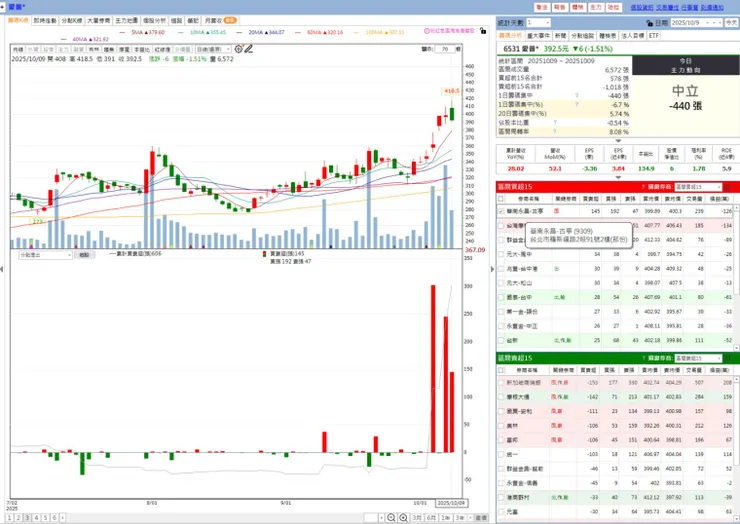Tick the 永豐金-中正 broker checkbox
The width and height of the screenshot is (740, 524).
click(501, 326)
